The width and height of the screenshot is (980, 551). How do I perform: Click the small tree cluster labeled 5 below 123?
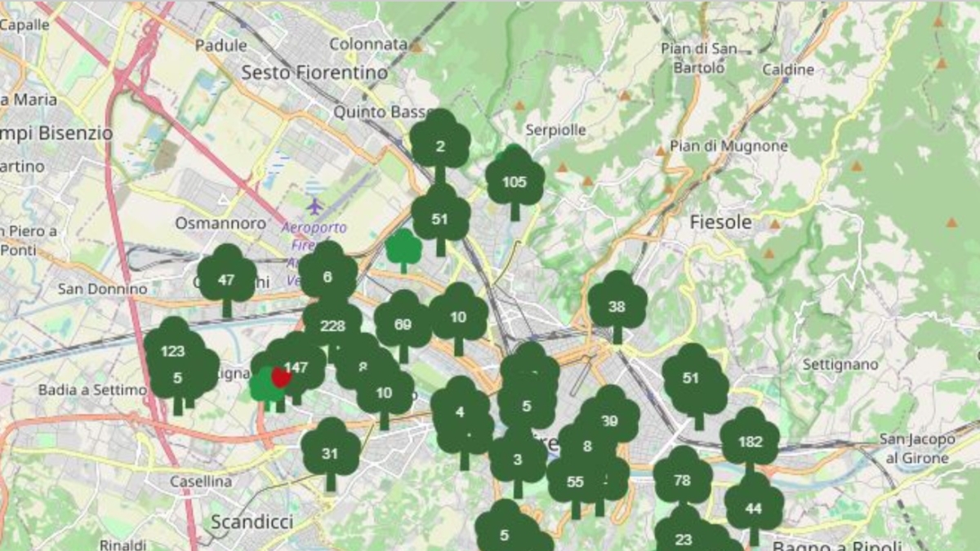[x=176, y=379]
